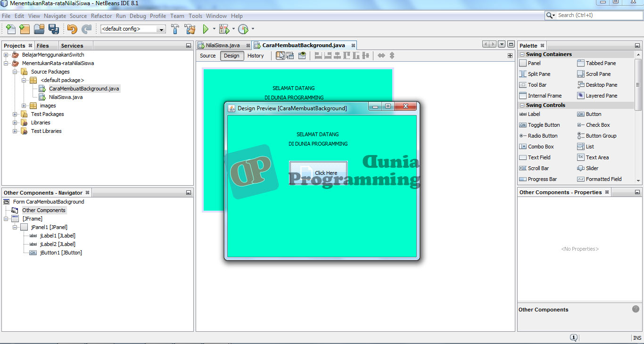Activate Selection Mode in the form designer
Screen dimensions: 644x344
click(x=281, y=55)
